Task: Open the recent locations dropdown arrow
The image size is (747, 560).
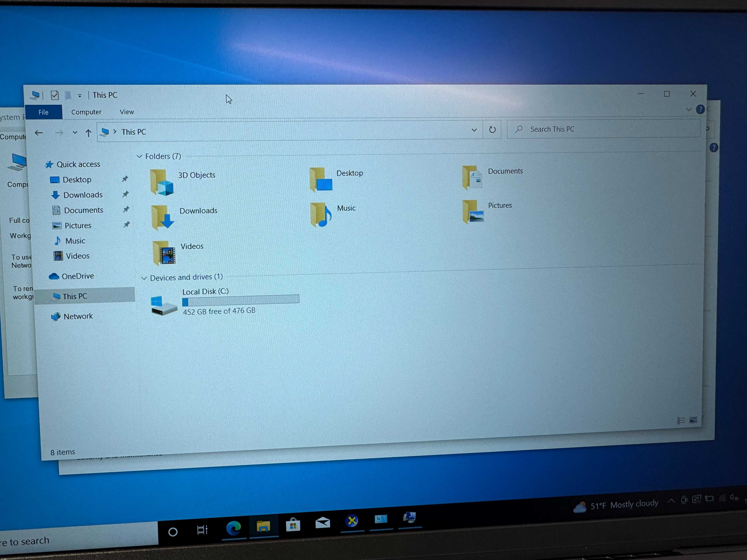Action: click(x=75, y=133)
